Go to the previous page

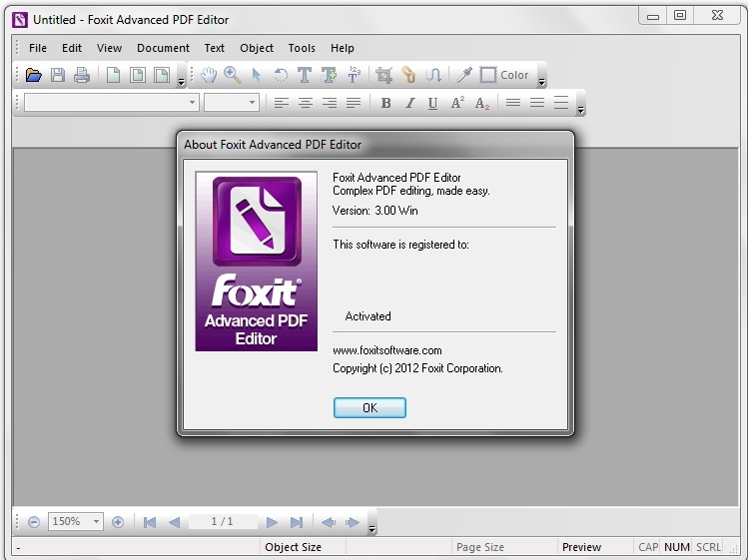click(x=174, y=522)
